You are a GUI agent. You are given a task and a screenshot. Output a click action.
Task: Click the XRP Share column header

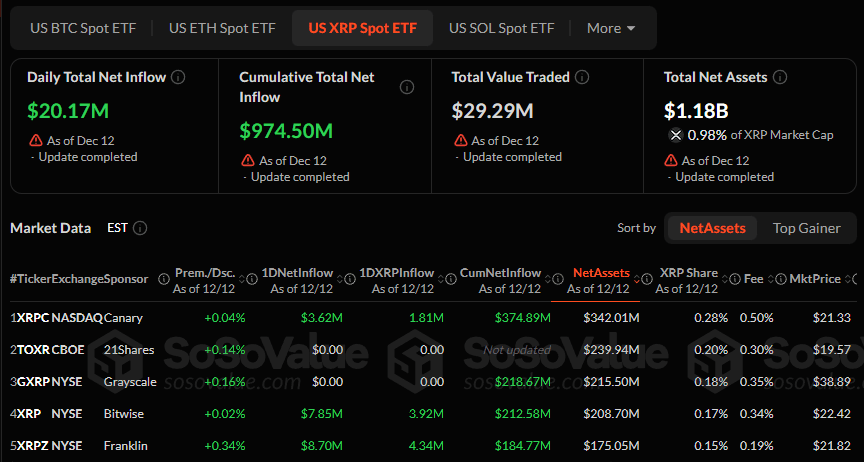coord(688,281)
